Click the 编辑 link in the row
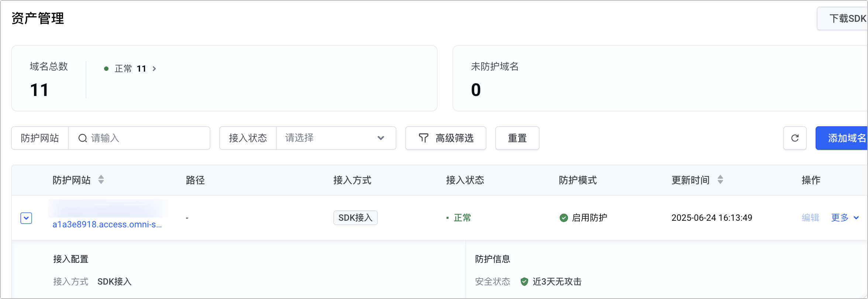Screen dimensions: 868x299 click(810, 218)
